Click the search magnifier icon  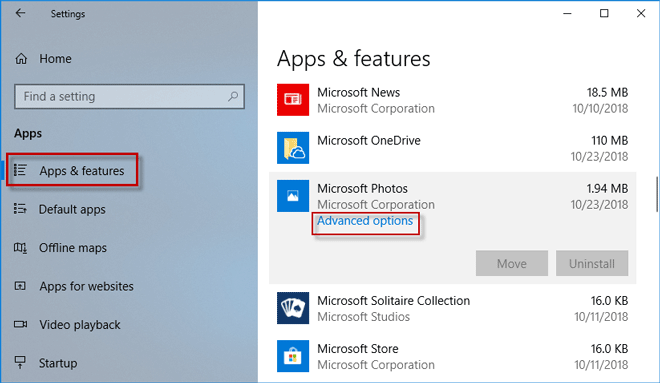click(233, 96)
